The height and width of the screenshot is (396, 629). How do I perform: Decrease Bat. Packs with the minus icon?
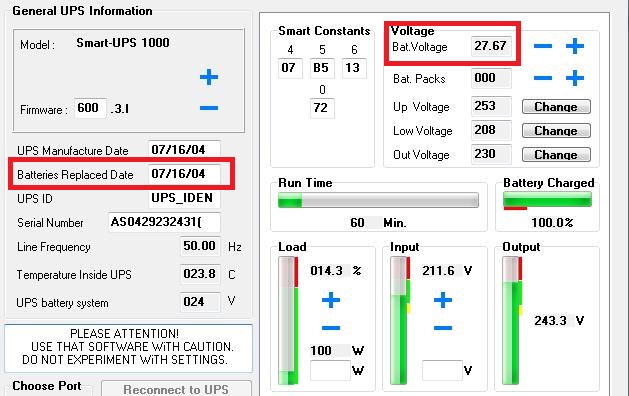coord(543,78)
